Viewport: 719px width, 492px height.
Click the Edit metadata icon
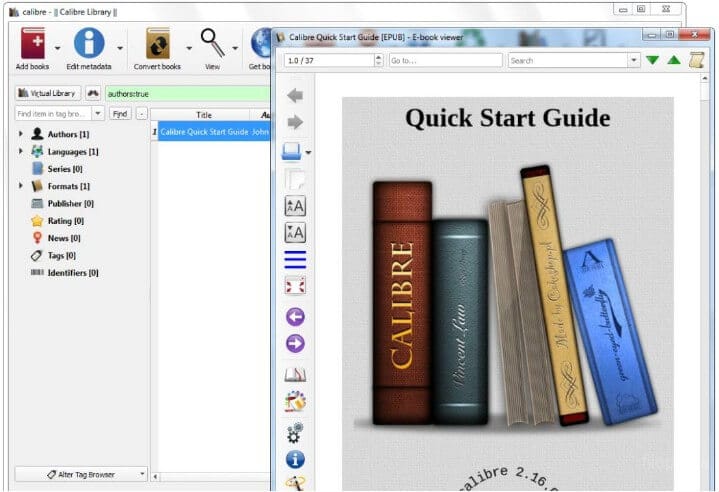click(x=89, y=43)
